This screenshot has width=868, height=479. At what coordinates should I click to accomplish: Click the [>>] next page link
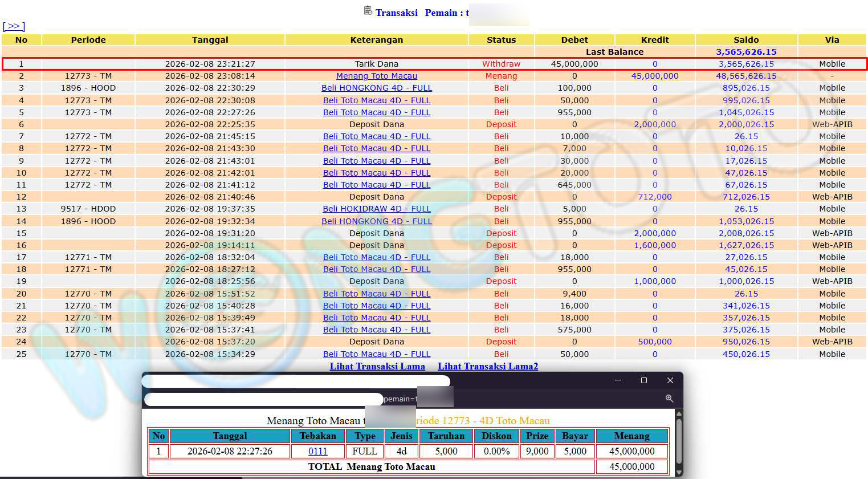[x=14, y=26]
